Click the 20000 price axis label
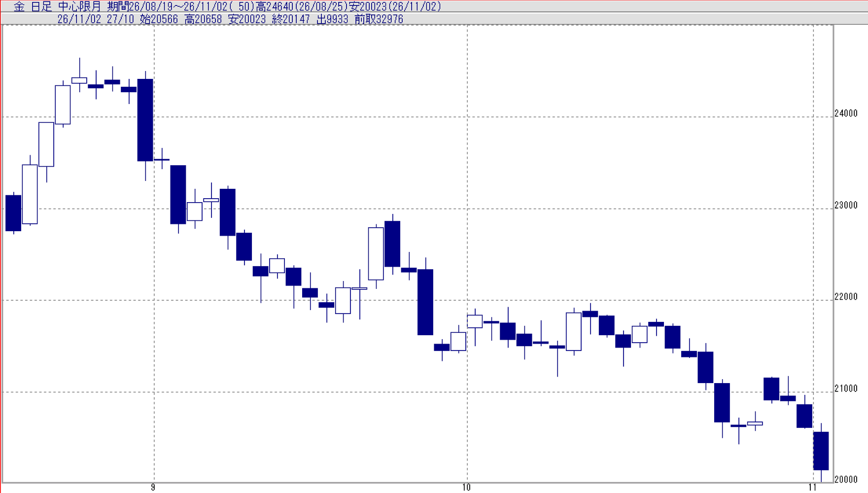Viewport: 868px width, 493px height. click(846, 479)
